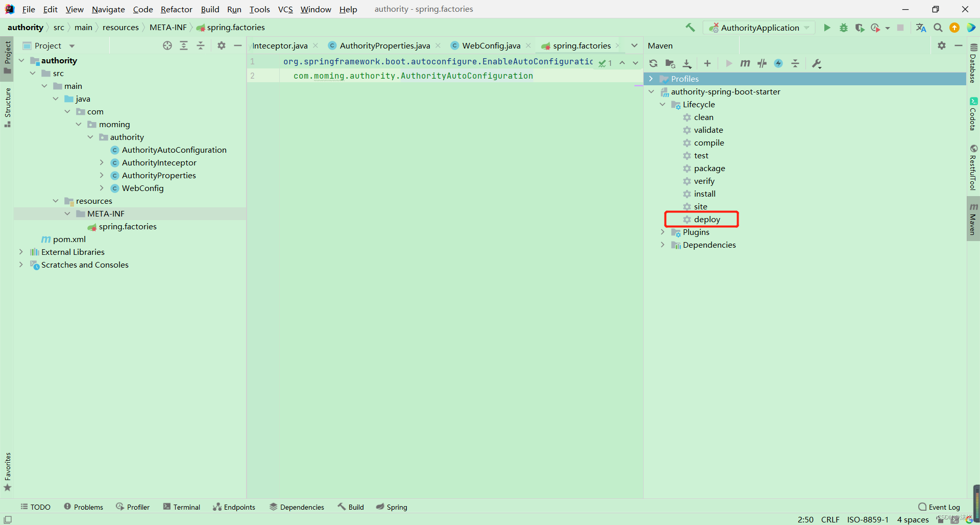The width and height of the screenshot is (980, 525).
Task: Run with coverage using the shield icon
Action: 860,28
